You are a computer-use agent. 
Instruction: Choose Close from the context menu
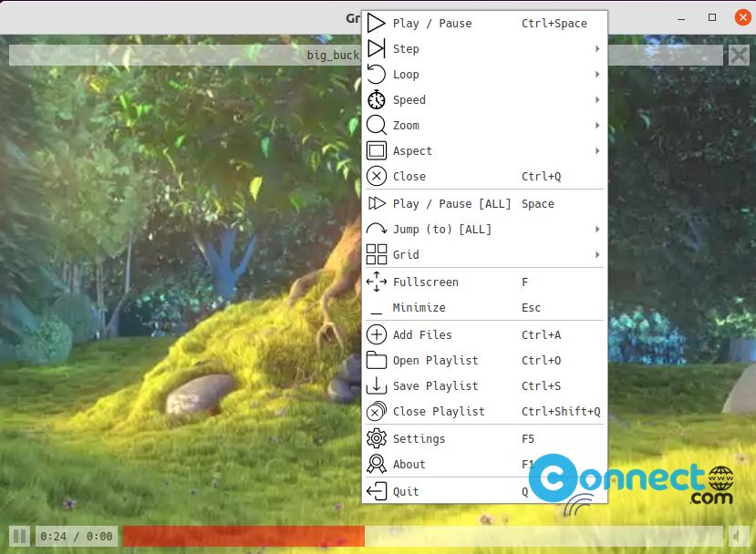[x=484, y=177]
